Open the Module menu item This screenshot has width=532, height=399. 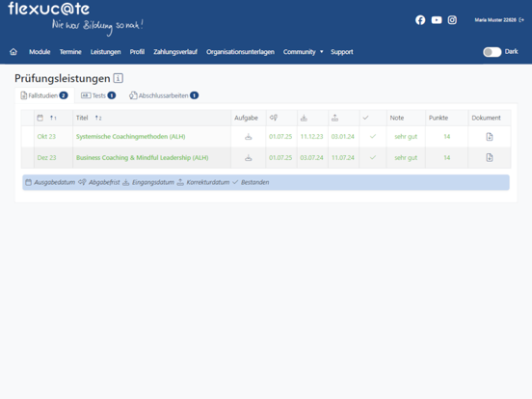tap(40, 52)
